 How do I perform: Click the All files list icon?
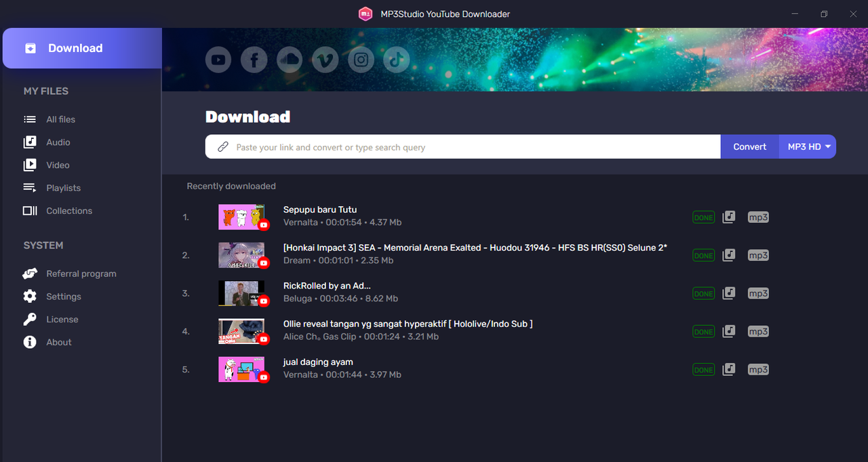pos(30,119)
